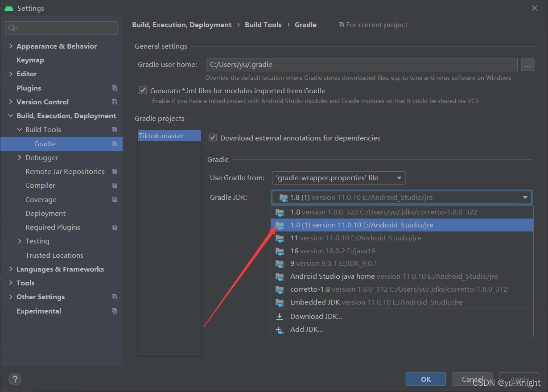This screenshot has height=392, width=548.
Task: Click project-level icon next to Experimental
Action: pyautogui.click(x=115, y=311)
